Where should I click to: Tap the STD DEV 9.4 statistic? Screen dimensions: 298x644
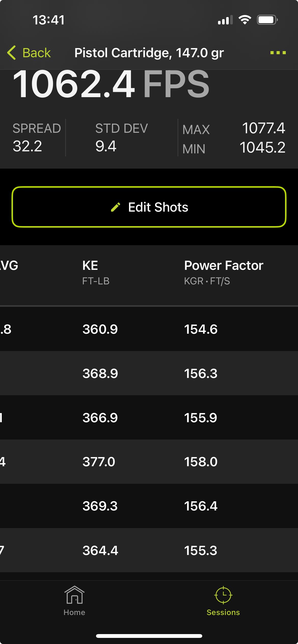121,137
